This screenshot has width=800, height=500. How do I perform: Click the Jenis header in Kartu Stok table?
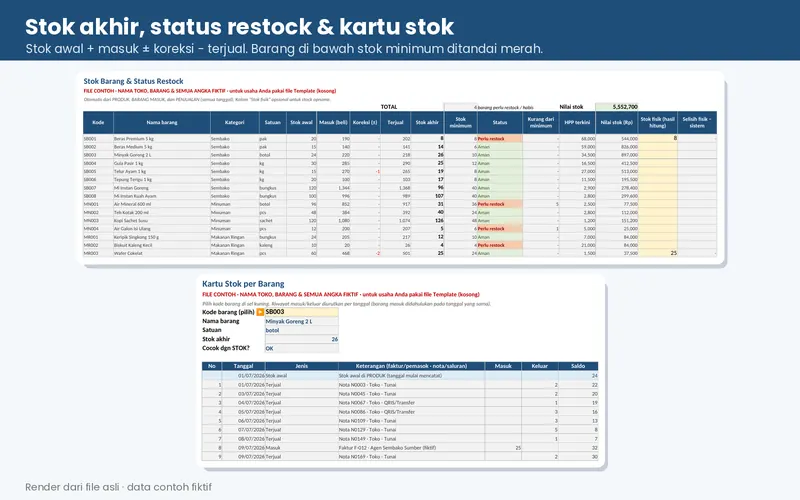(x=302, y=366)
